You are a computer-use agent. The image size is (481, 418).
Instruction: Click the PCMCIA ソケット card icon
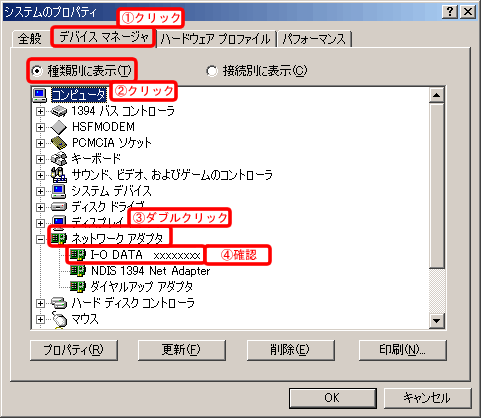tap(59, 143)
